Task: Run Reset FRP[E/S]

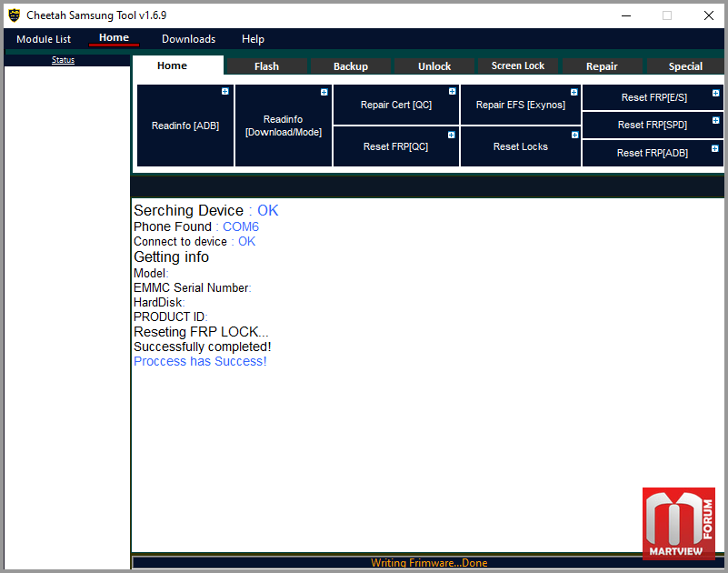Action: pos(653,97)
